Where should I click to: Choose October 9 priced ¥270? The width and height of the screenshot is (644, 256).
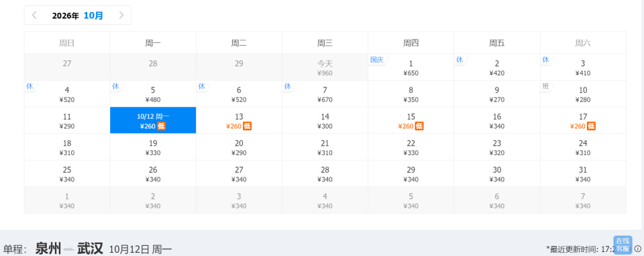[x=497, y=94]
